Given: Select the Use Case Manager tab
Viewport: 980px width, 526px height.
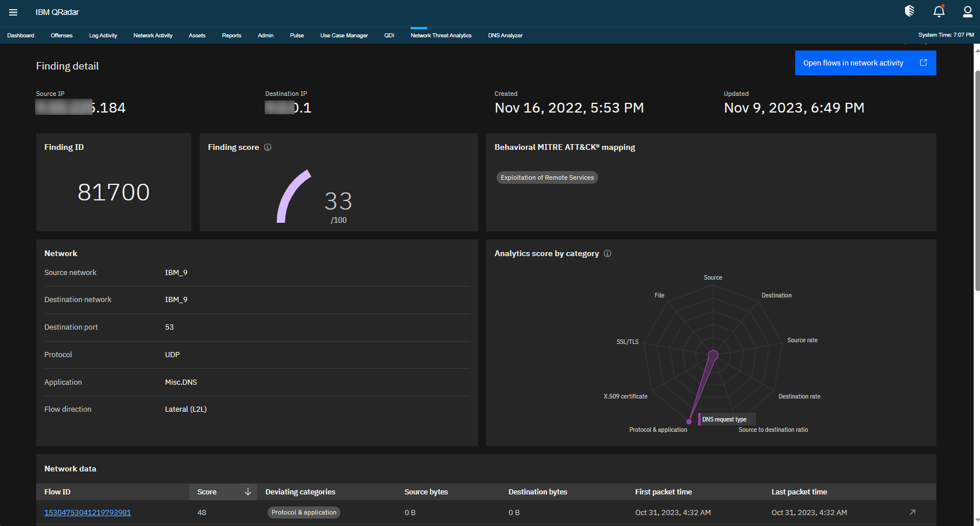Looking at the screenshot, I should 344,35.
